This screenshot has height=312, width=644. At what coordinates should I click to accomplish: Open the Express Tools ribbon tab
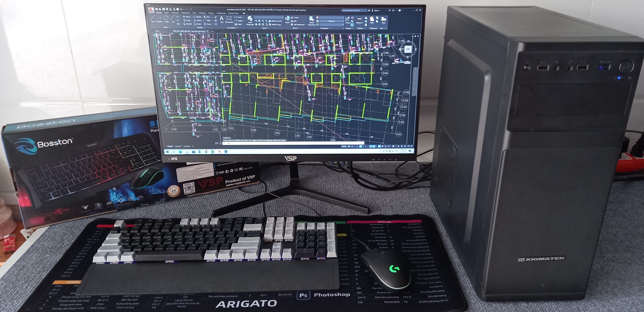(233, 13)
